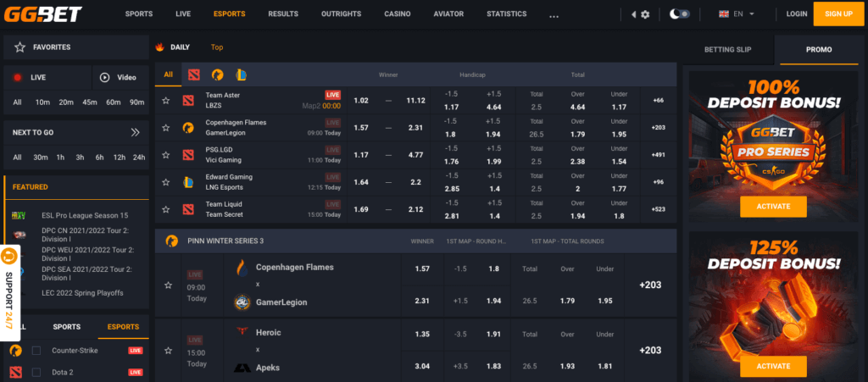Switch to the SPORTS sidebar tab
This screenshot has height=382, width=868.
[x=67, y=327]
